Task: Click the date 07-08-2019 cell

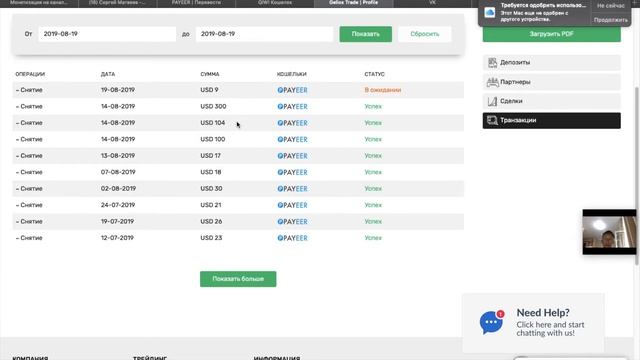Action: pos(118,172)
